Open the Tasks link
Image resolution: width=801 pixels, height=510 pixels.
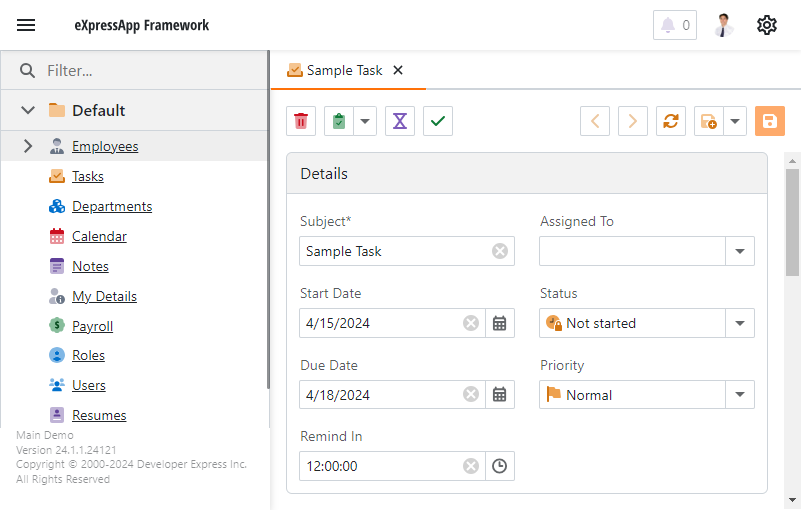[87, 176]
